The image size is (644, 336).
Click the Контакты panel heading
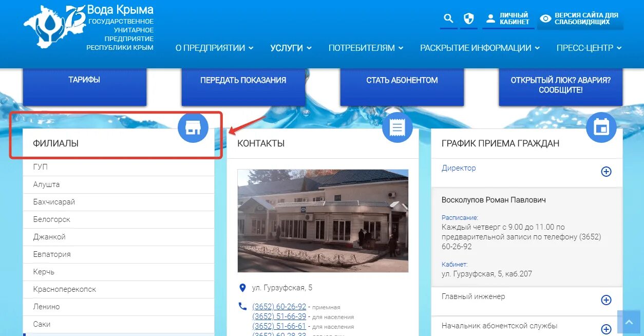pos(261,143)
